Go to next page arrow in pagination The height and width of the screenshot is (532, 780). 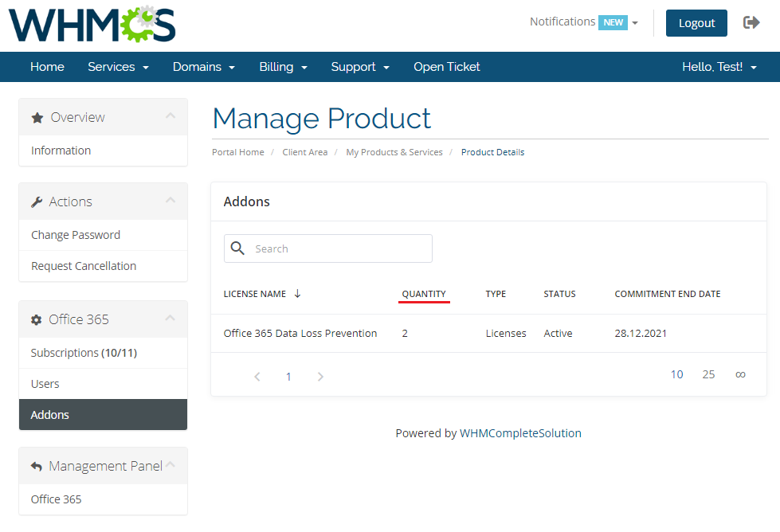tap(320, 377)
